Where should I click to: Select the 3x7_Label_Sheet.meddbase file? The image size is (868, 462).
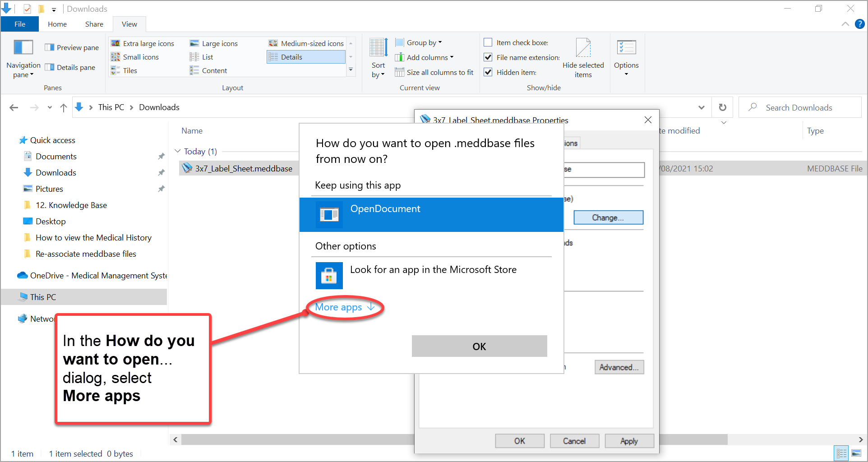click(x=244, y=168)
